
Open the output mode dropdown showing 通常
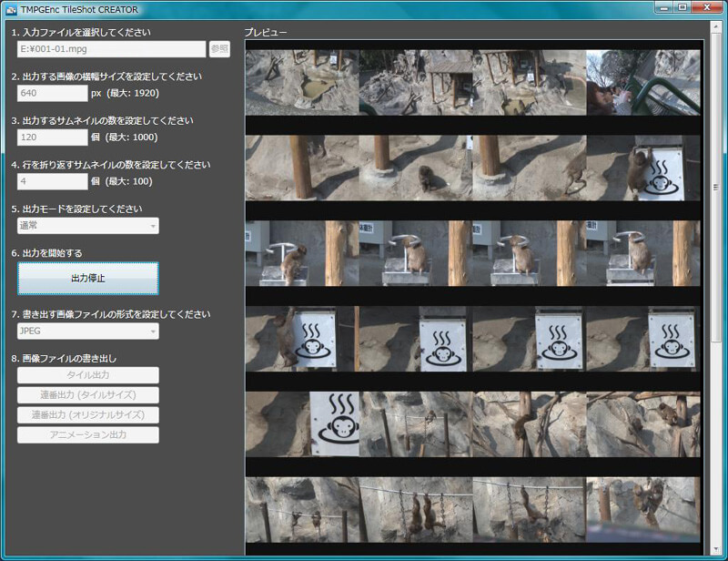pyautogui.click(x=87, y=225)
